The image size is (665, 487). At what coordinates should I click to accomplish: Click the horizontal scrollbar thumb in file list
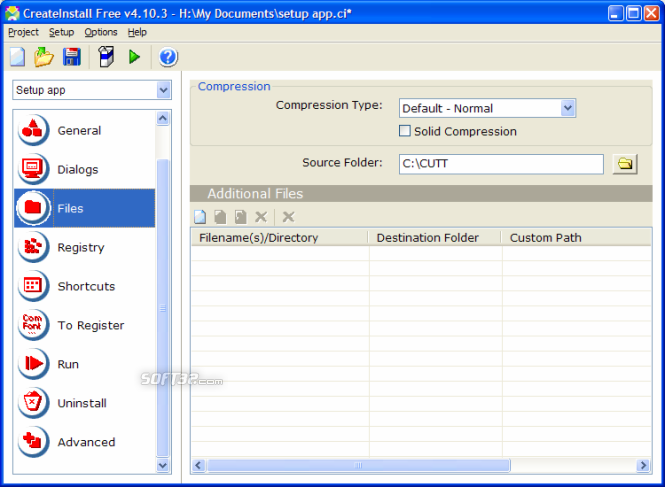(x=358, y=465)
